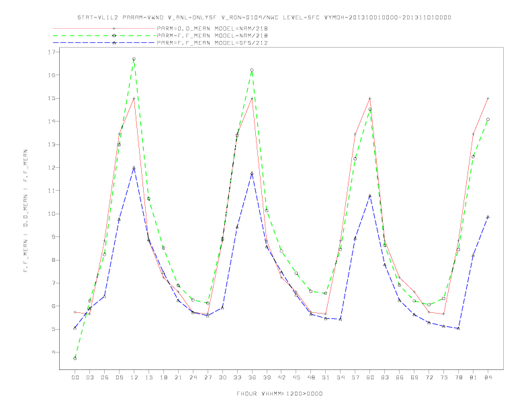Click red plus marker at hour 84
532x411 pixels.
(488, 98)
